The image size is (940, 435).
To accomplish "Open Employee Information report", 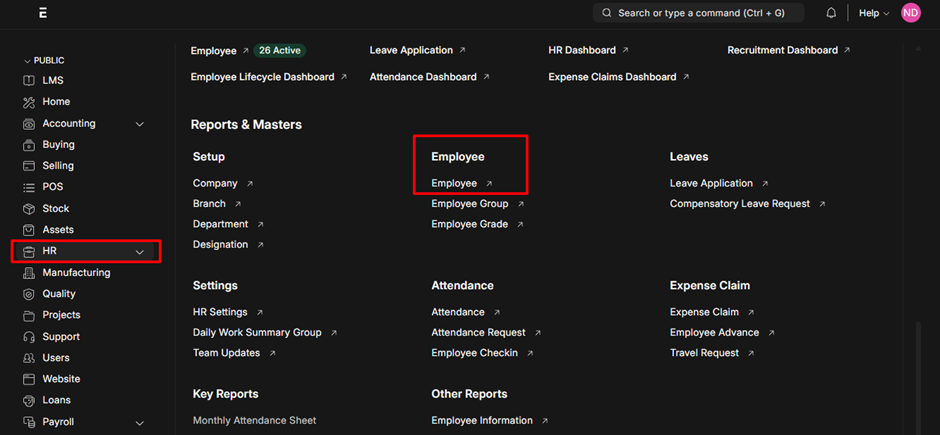I will click(481, 421).
